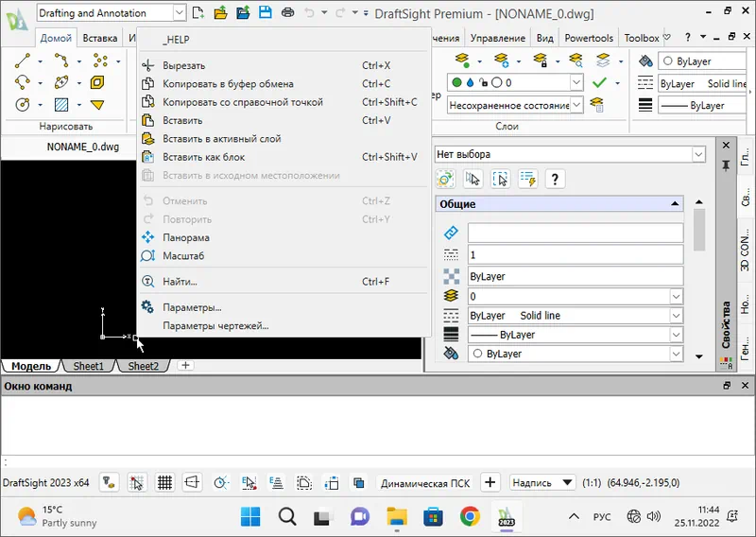Click the copies/annotation monitor status icon
The height and width of the screenshot is (537, 756).
click(359, 482)
